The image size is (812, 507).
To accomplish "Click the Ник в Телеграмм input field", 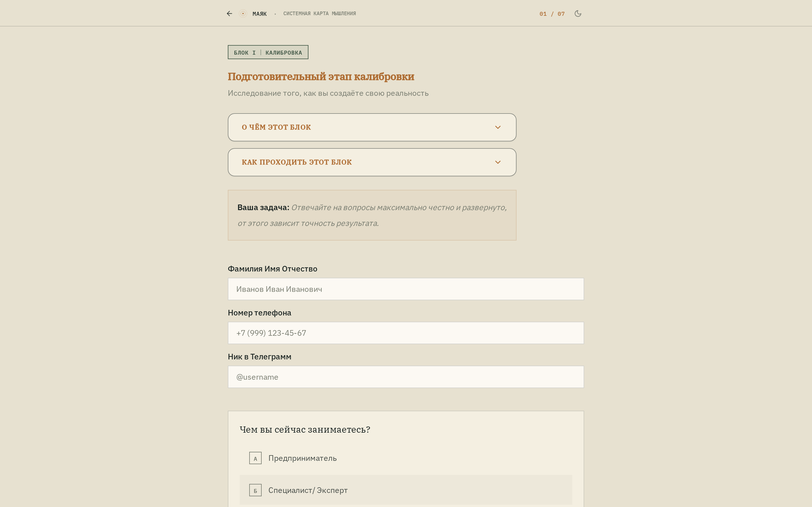I will click(x=406, y=377).
